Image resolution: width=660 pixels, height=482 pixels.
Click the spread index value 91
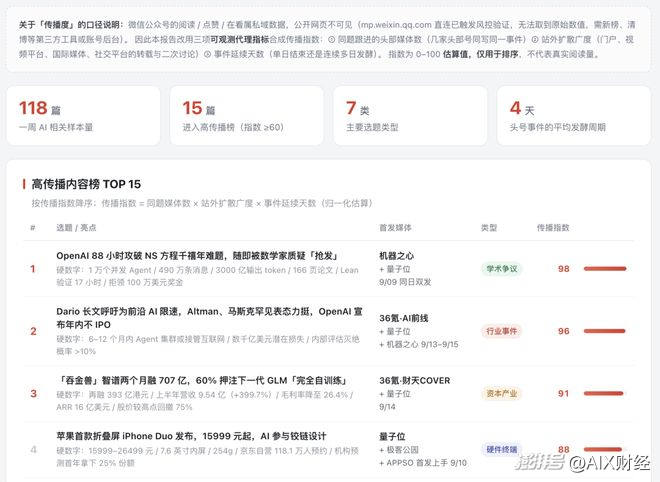coord(564,394)
